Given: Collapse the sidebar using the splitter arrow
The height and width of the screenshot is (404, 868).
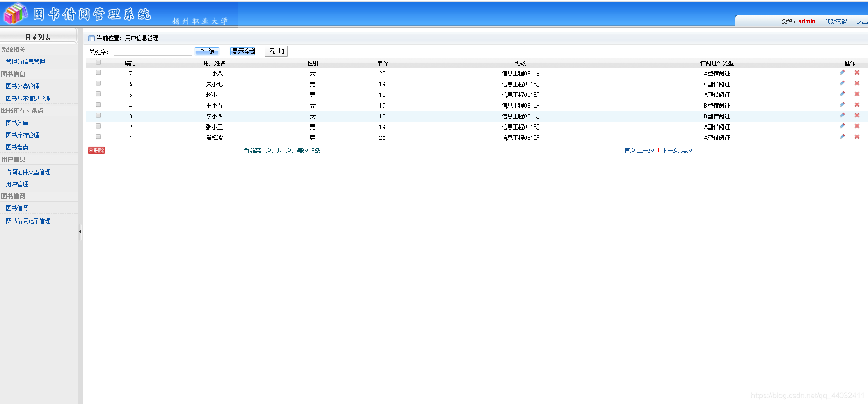Looking at the screenshot, I should pyautogui.click(x=80, y=231).
